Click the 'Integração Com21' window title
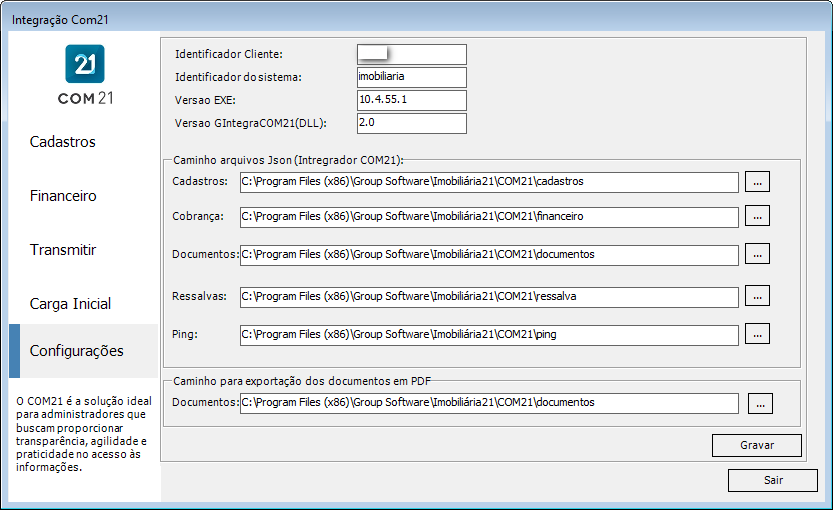The height and width of the screenshot is (510, 833). (60, 20)
